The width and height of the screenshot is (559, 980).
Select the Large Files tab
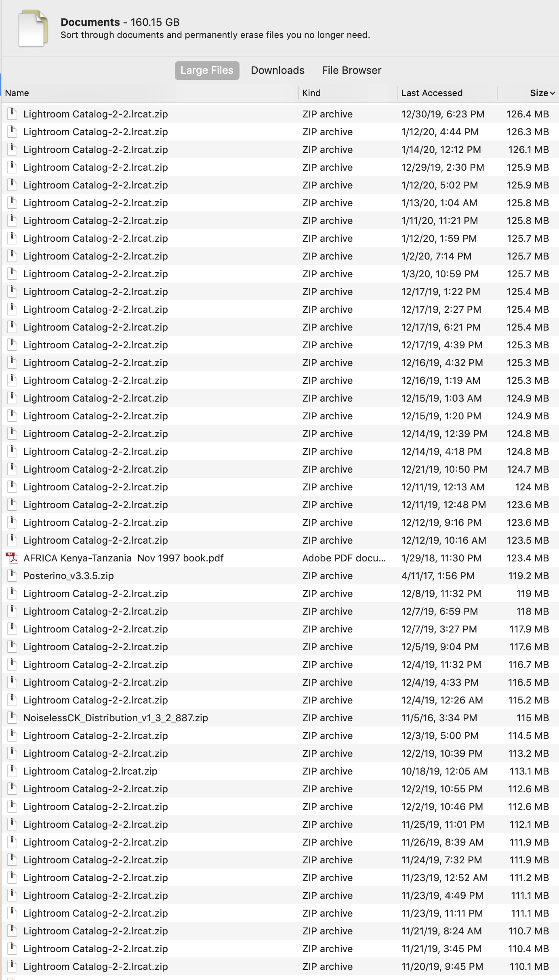pos(207,70)
